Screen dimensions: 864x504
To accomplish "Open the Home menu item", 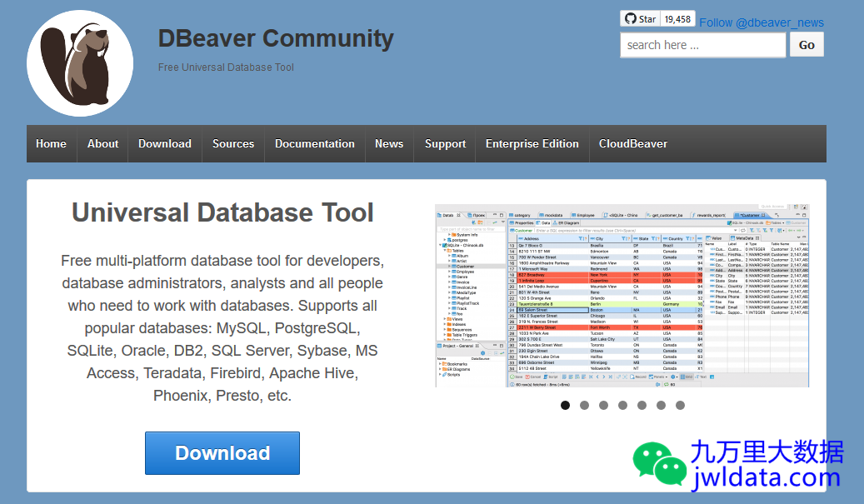I will point(52,144).
